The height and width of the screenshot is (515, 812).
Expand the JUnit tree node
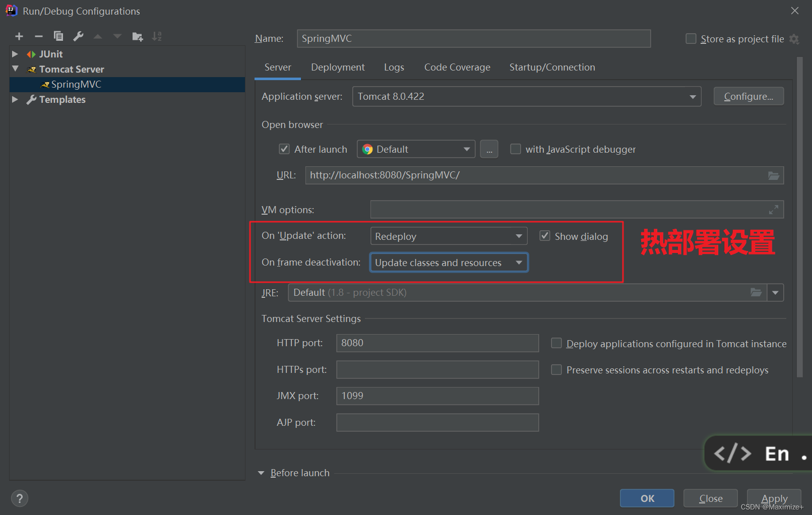tap(15, 54)
